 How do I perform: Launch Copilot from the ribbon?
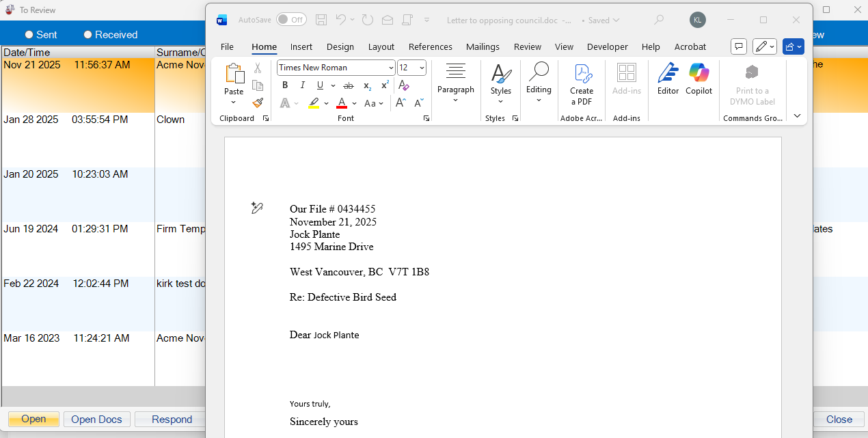pyautogui.click(x=699, y=79)
